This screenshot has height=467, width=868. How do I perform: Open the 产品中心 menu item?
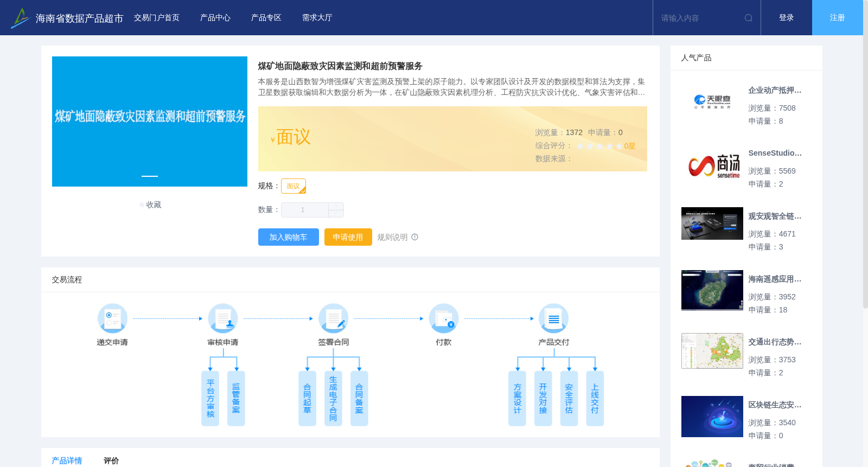click(x=215, y=18)
